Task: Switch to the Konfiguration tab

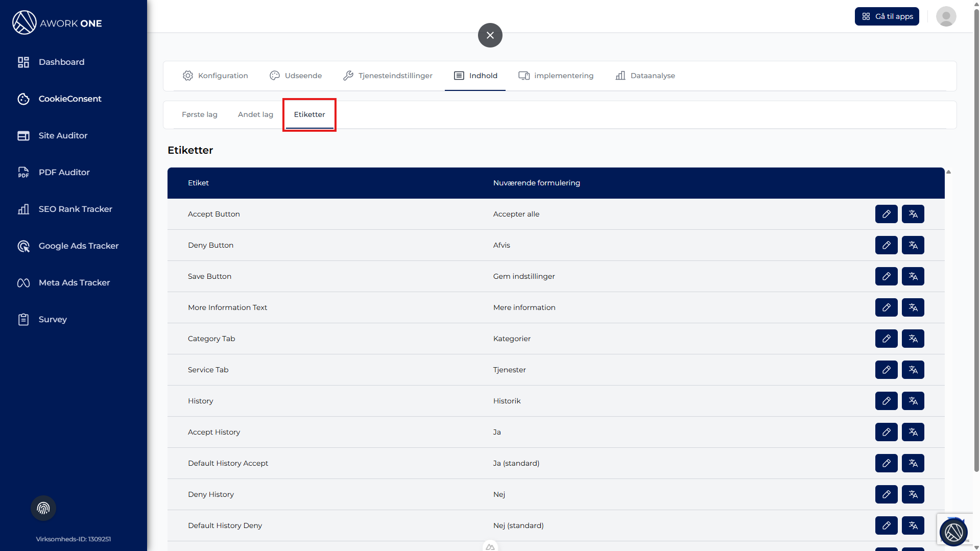Action: click(x=215, y=76)
